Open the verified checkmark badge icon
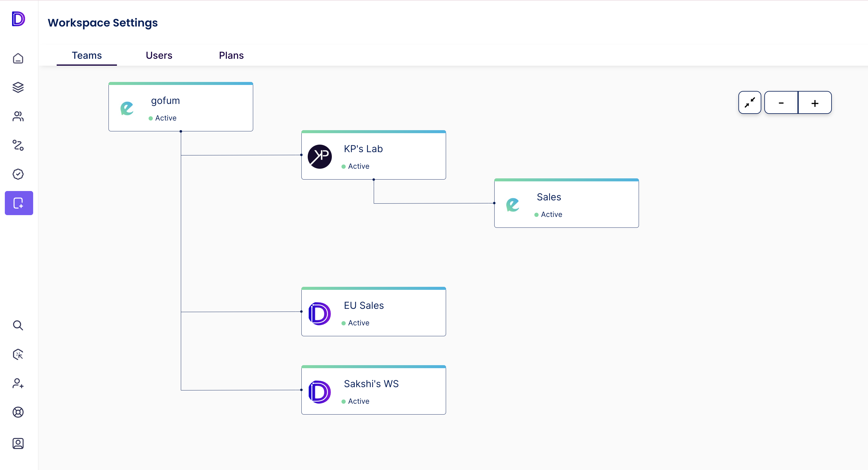 18,174
